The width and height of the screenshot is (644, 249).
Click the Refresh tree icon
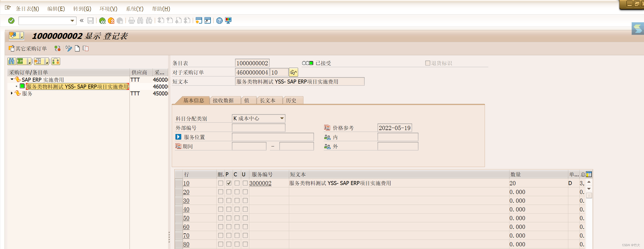coord(56,61)
